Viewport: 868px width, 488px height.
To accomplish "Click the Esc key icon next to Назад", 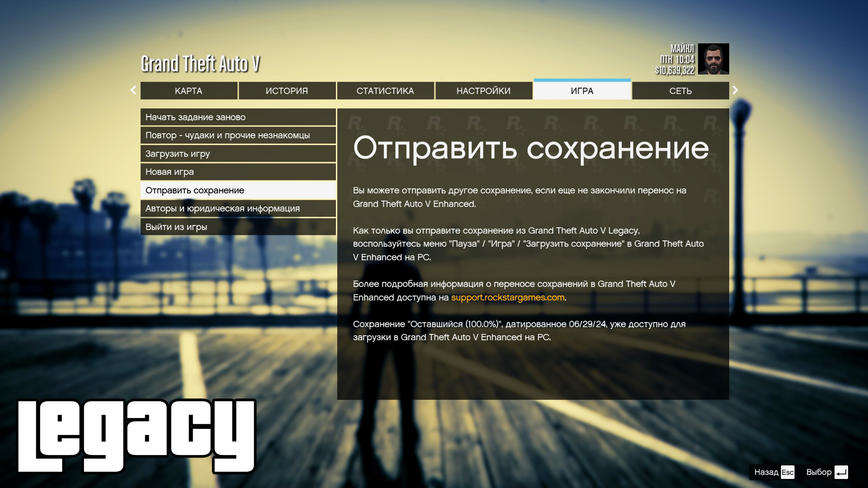I will tap(788, 472).
